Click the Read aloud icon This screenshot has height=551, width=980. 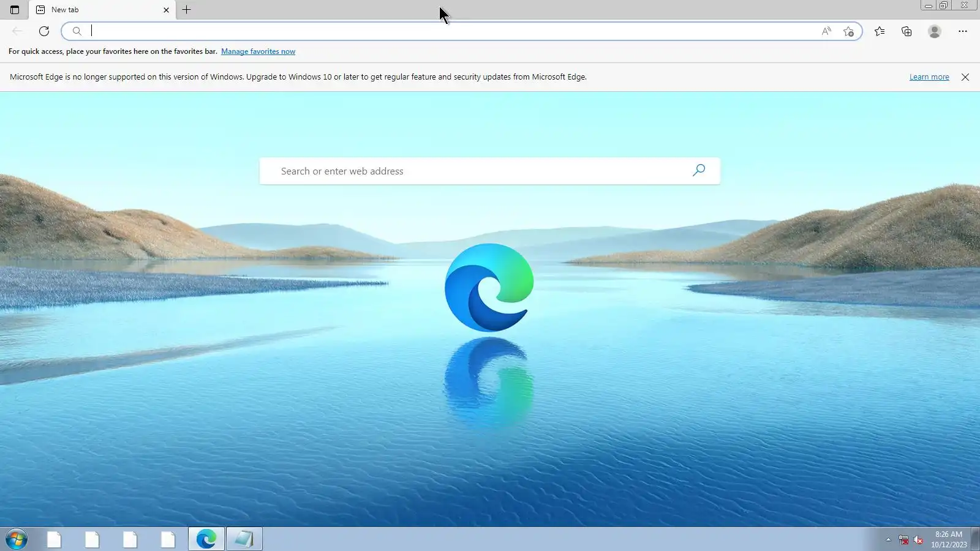click(x=826, y=31)
